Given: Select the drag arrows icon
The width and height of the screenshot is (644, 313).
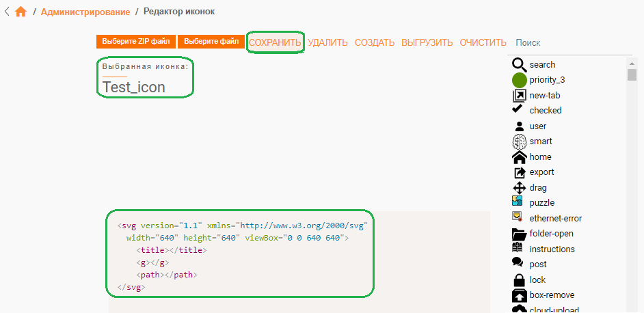Looking at the screenshot, I should tap(520, 188).
